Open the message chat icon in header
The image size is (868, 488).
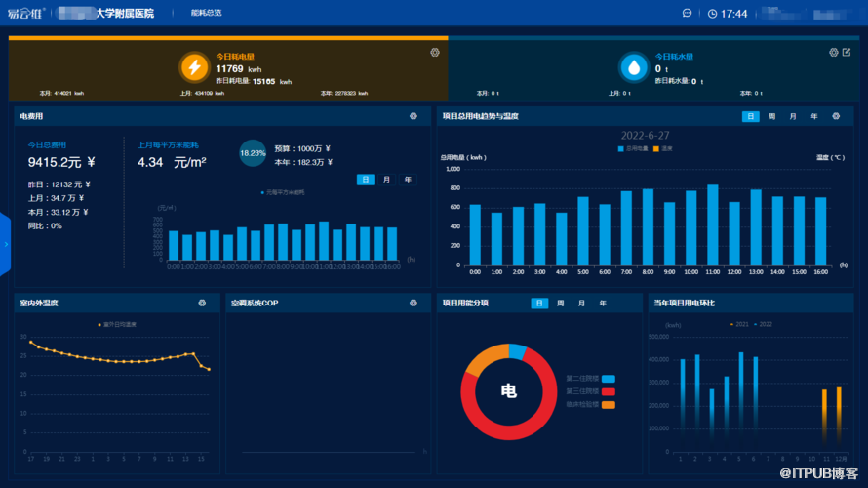(x=687, y=14)
